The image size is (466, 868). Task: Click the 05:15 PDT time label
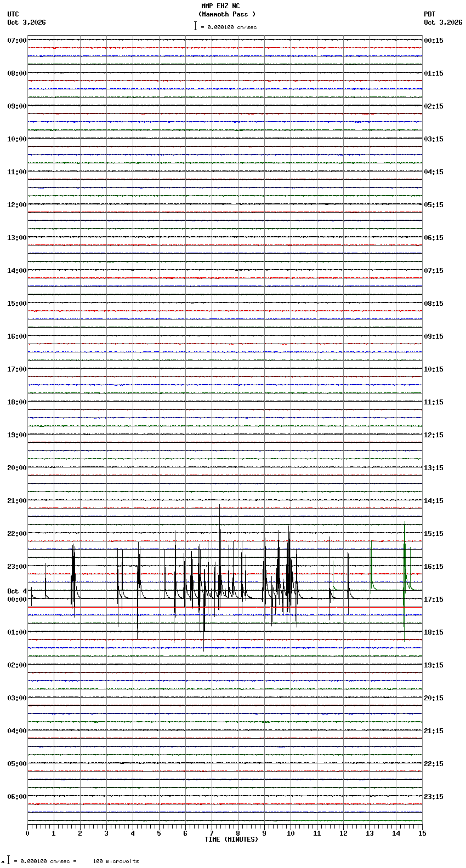[x=434, y=205]
